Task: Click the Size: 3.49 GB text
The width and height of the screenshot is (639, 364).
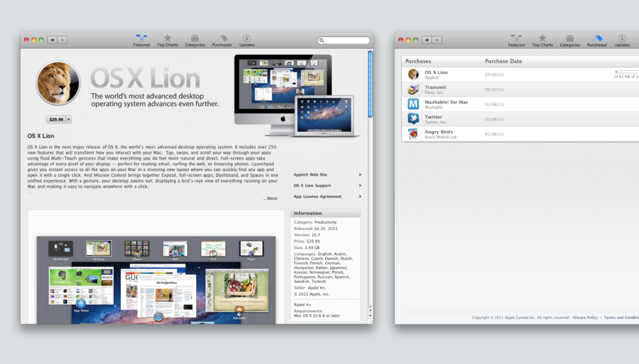Action: (307, 248)
